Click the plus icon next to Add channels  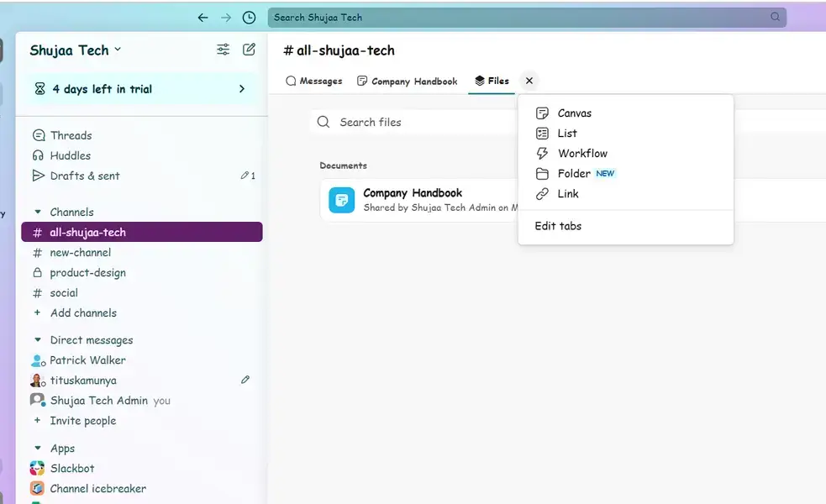(x=37, y=312)
